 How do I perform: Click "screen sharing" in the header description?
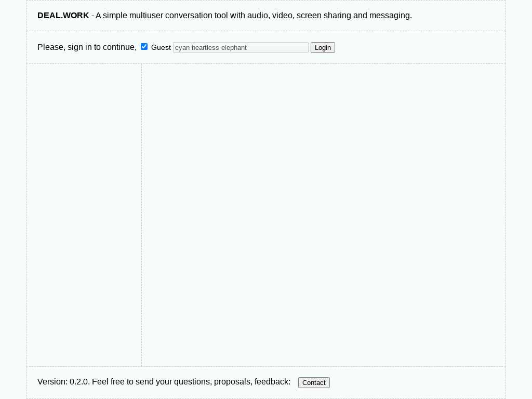tap(323, 16)
